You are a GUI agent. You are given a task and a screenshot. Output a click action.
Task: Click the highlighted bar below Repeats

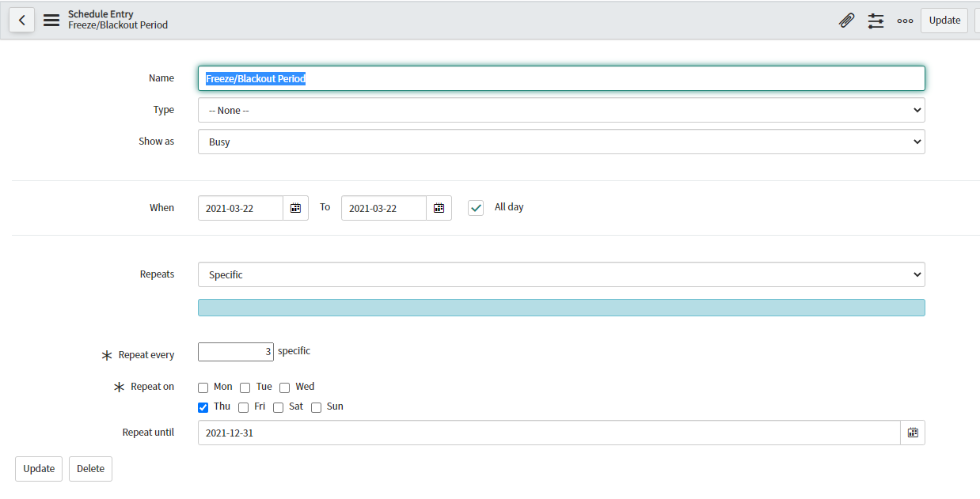click(x=561, y=308)
